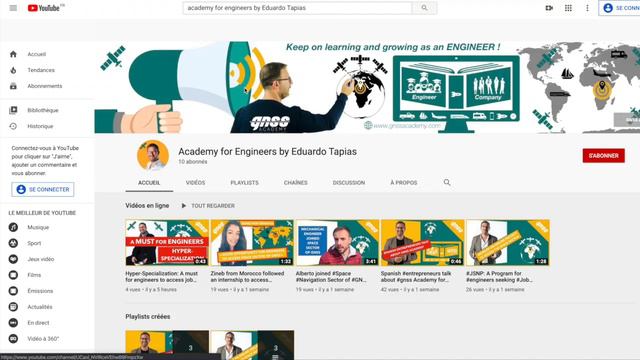Click the Abonnements sidebar icon

pos(13,86)
